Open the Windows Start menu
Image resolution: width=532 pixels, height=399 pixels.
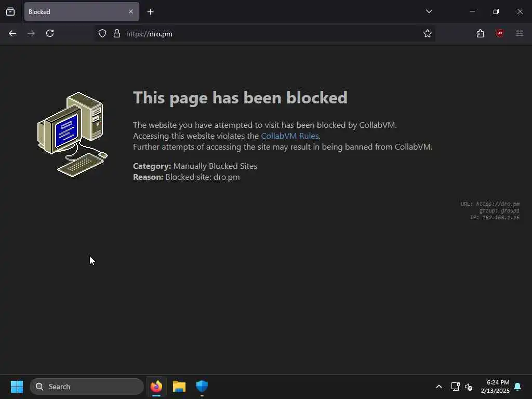pos(17,387)
